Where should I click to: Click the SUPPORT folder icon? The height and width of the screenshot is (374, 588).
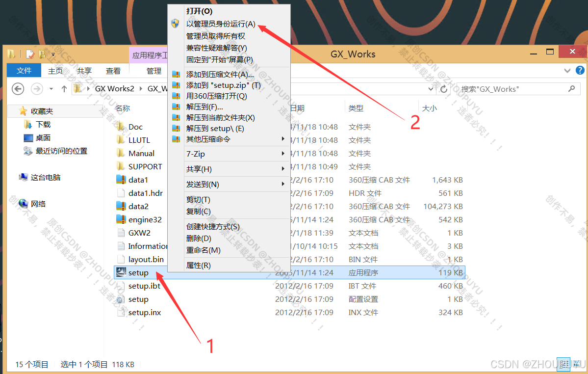(x=120, y=166)
